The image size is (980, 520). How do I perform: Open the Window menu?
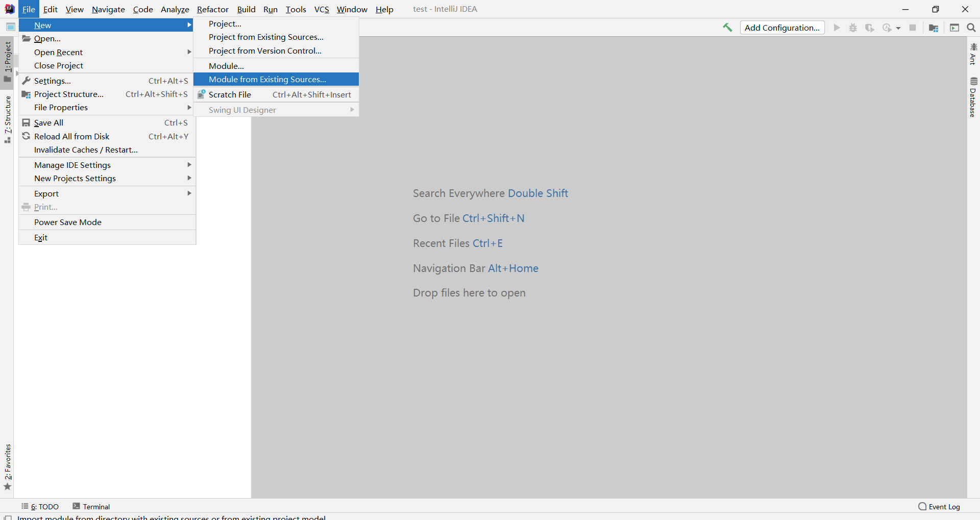[x=352, y=9]
